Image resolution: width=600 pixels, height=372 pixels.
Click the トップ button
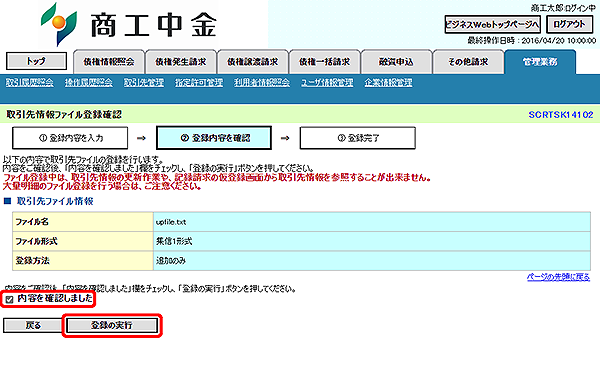tap(36, 61)
